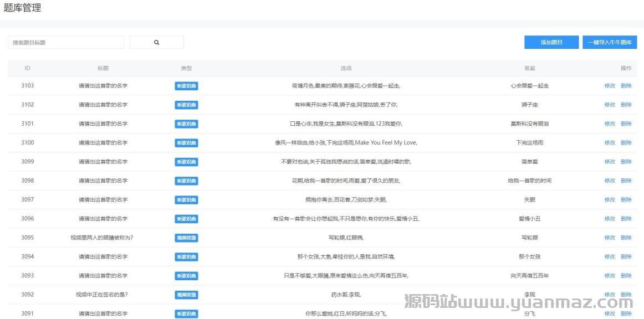Click the 搜索题目标题 search input field
Viewport: 644px width, 319px height.
pyautogui.click(x=66, y=42)
